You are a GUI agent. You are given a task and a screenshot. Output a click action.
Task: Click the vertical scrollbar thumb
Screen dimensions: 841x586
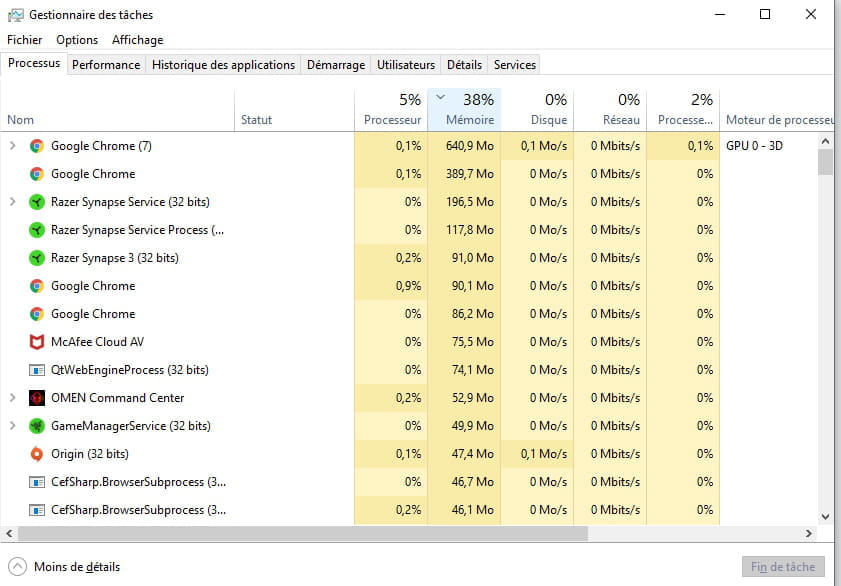tap(825, 162)
